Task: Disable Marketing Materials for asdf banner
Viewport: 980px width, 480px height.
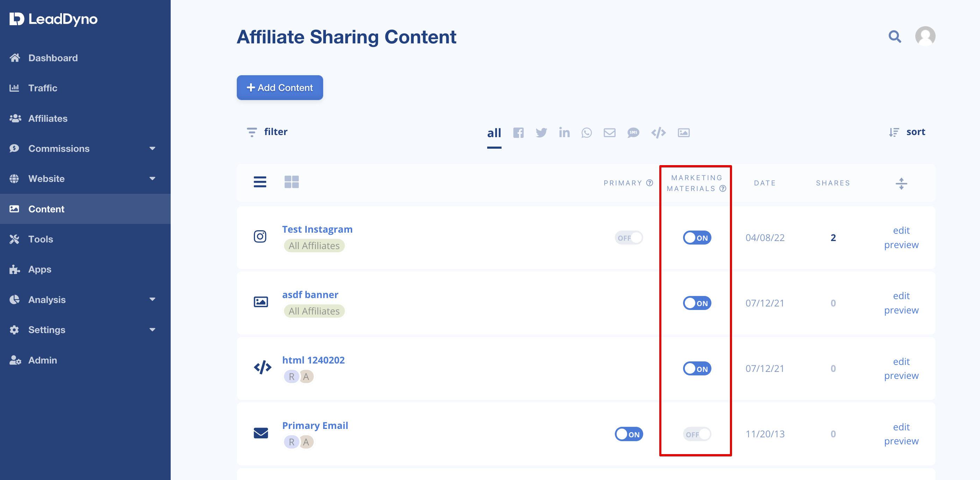Action: [x=697, y=303]
